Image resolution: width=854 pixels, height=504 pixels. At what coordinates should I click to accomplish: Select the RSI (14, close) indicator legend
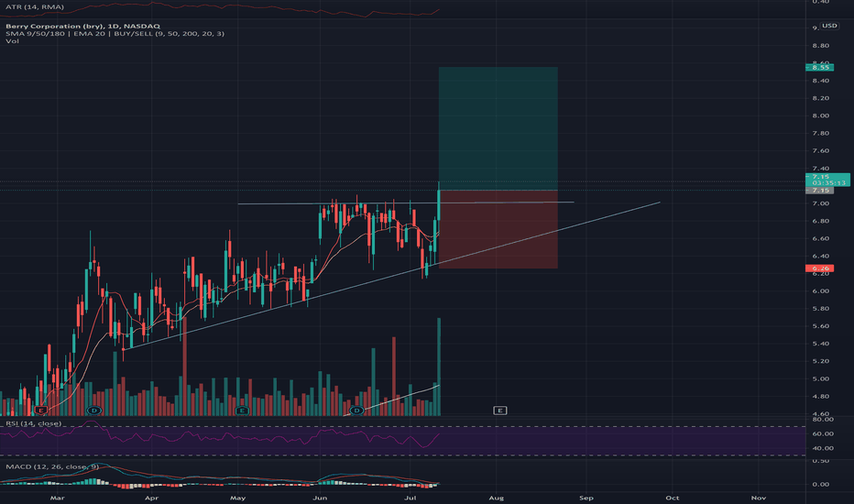[34, 423]
